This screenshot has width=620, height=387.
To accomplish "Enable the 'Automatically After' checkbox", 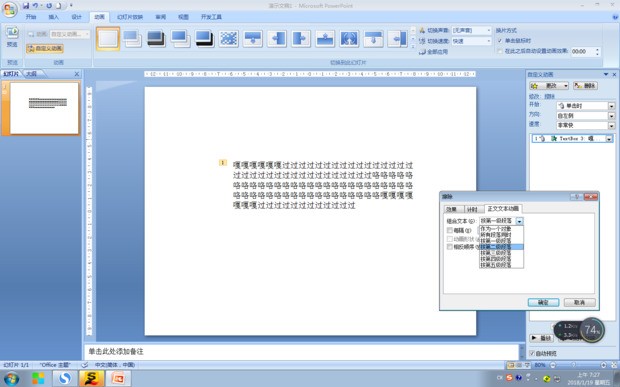I will point(500,51).
